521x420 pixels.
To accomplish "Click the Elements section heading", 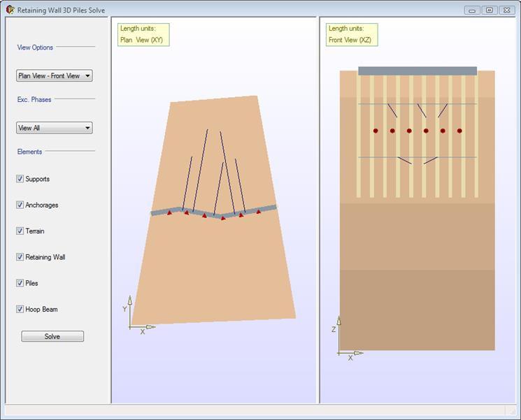I will (29, 152).
